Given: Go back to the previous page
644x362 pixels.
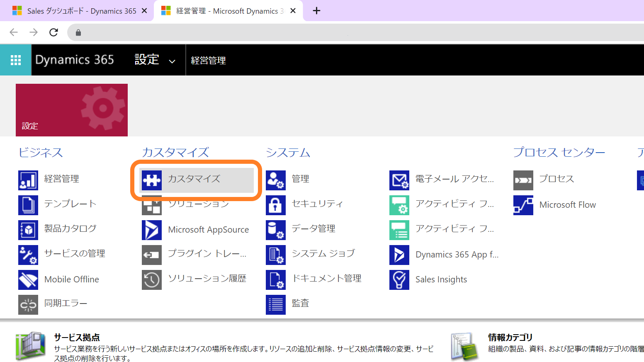Looking at the screenshot, I should (14, 32).
